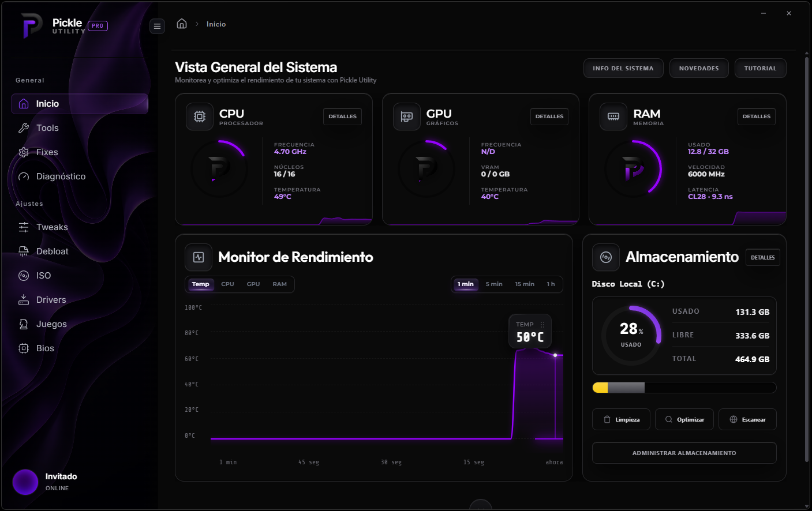Switch the monitor chart to RAM tab
This screenshot has height=511, width=812.
(x=279, y=284)
